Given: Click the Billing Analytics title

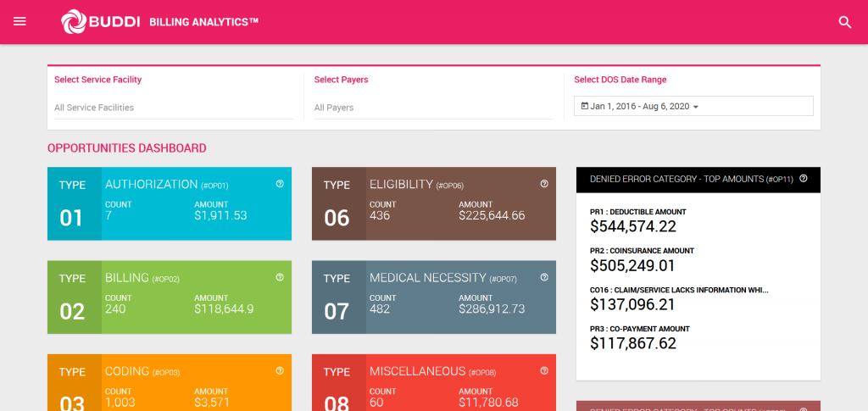Looking at the screenshot, I should point(204,22).
